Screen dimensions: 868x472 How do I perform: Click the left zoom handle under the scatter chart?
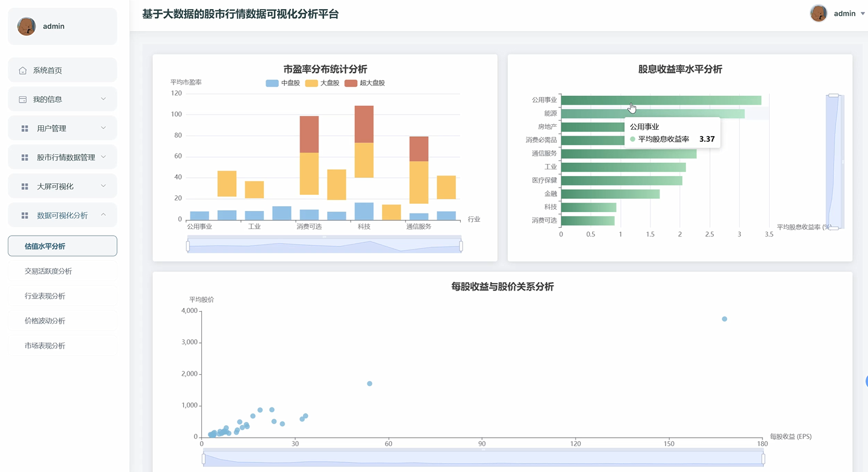tap(204, 459)
